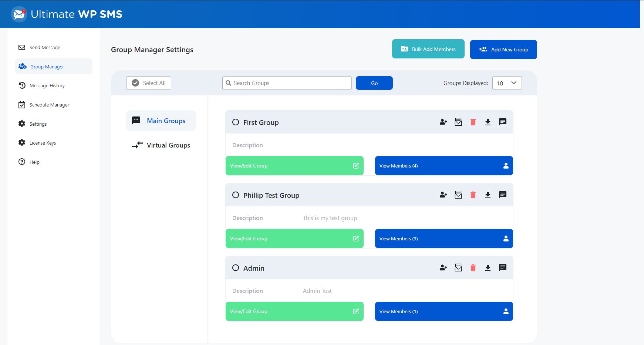The image size is (644, 345).
Task: Open Schedule Manager in sidebar
Action: (49, 105)
